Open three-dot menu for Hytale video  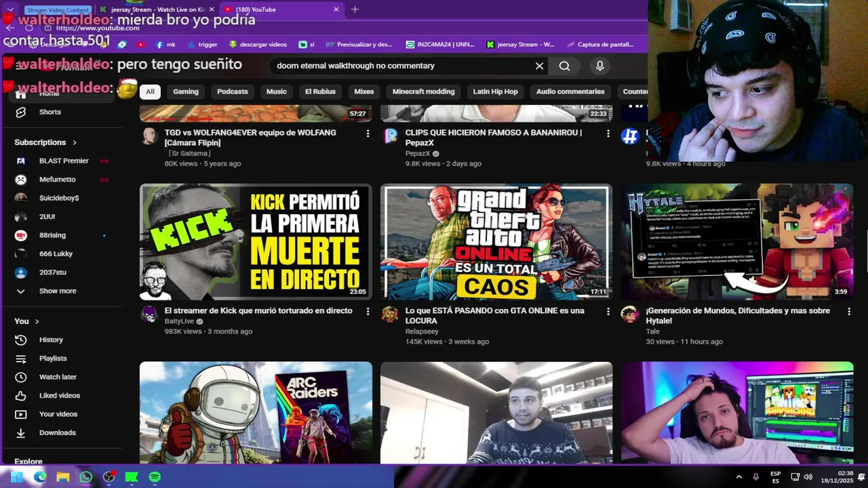pyautogui.click(x=849, y=311)
